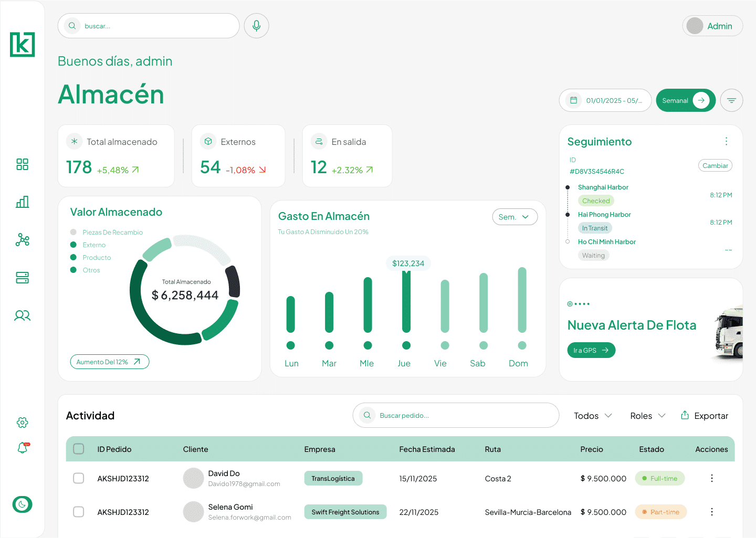The width and height of the screenshot is (756, 538).
Task: Click the filter icon next to Semanal
Action: pyautogui.click(x=731, y=100)
